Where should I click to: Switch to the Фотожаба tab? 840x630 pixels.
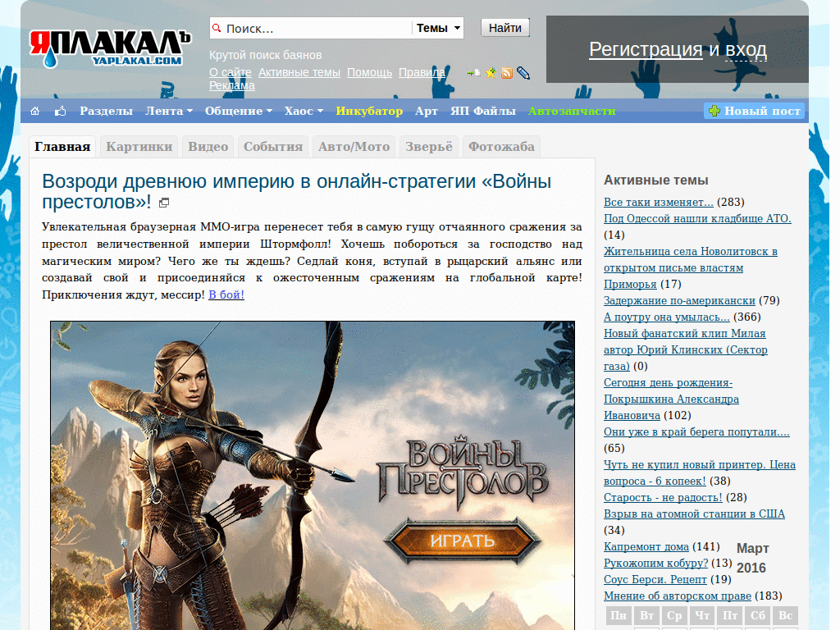[501, 147]
